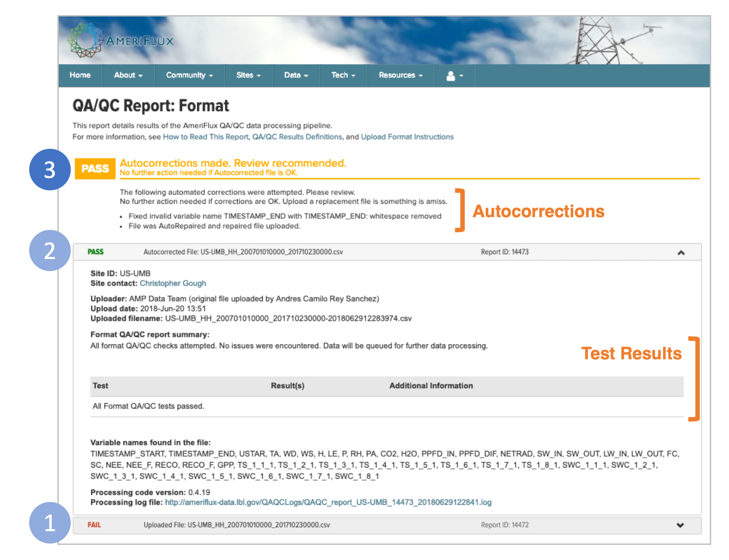Viewport: 729px width, 560px height.
Task: Expand report 14472 with down chevron
Action: click(680, 525)
